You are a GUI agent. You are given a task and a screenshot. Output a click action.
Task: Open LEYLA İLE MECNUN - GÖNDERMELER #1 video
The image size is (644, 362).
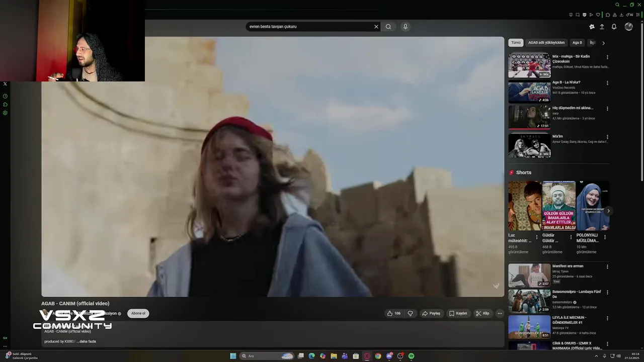click(x=529, y=327)
